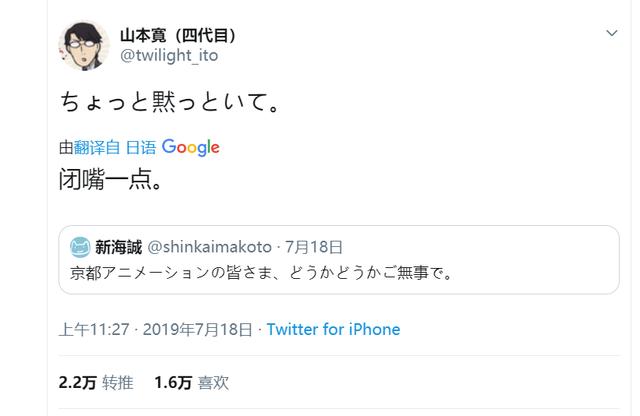
Task: Open the @shinkaimakoto handle
Action: click(x=209, y=247)
